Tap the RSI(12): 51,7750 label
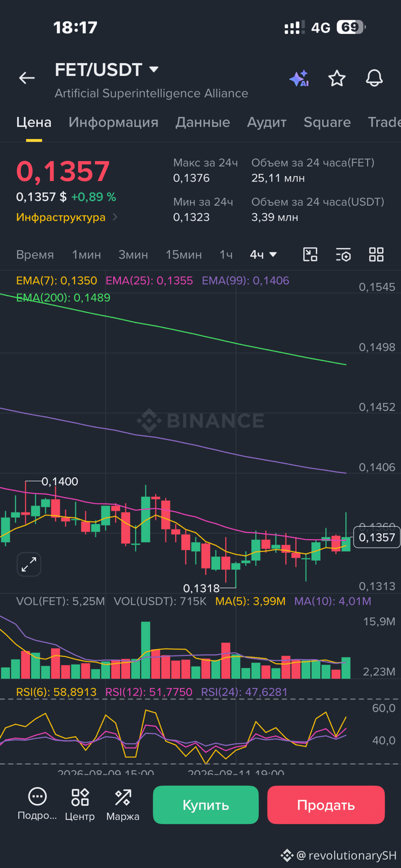Viewport: 401px width, 868px height. coord(149,692)
